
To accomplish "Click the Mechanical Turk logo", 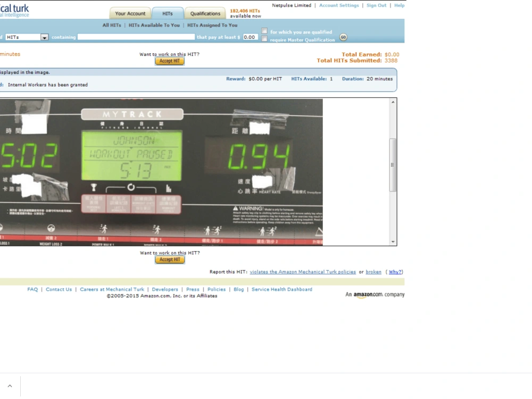I will coord(14,10).
